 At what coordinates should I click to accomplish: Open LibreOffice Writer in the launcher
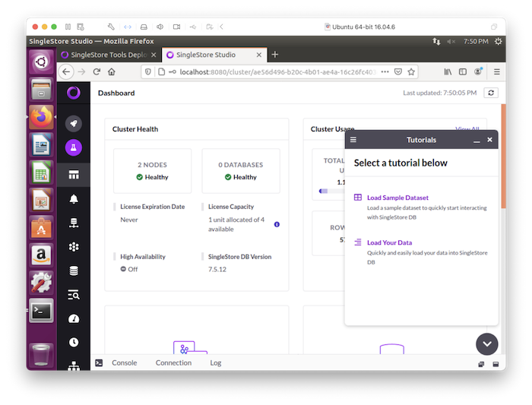tap(41, 145)
